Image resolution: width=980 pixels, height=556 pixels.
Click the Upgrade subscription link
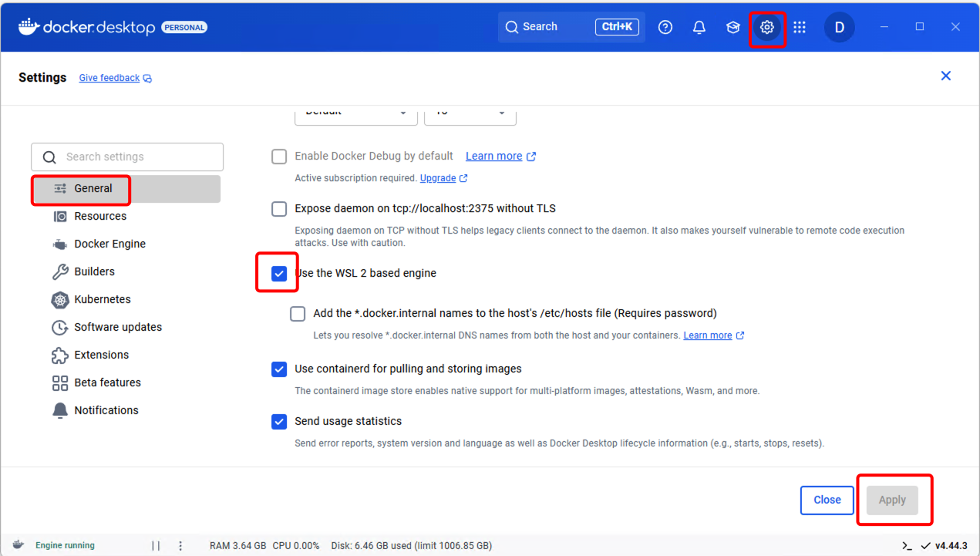(443, 178)
